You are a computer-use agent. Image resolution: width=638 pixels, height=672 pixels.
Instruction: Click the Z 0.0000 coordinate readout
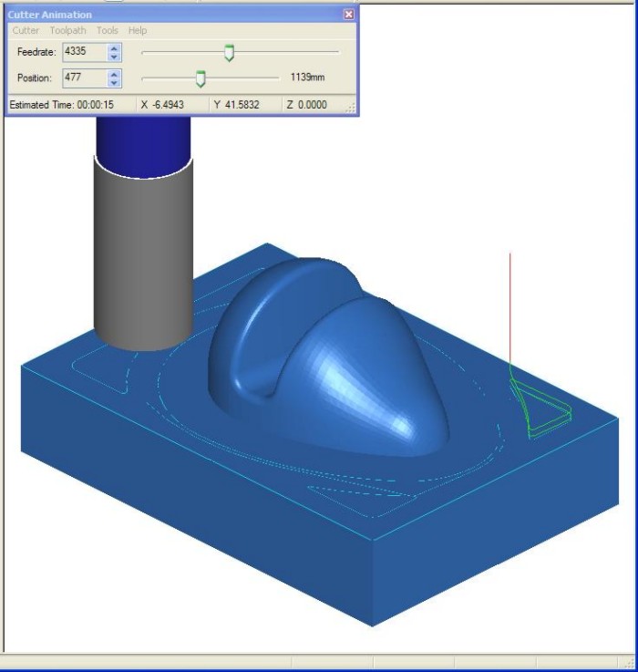point(307,105)
